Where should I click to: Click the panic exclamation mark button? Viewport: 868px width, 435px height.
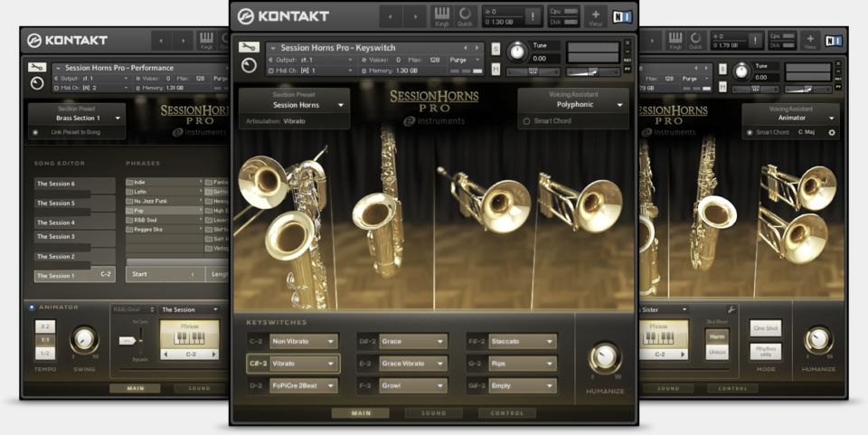point(533,15)
